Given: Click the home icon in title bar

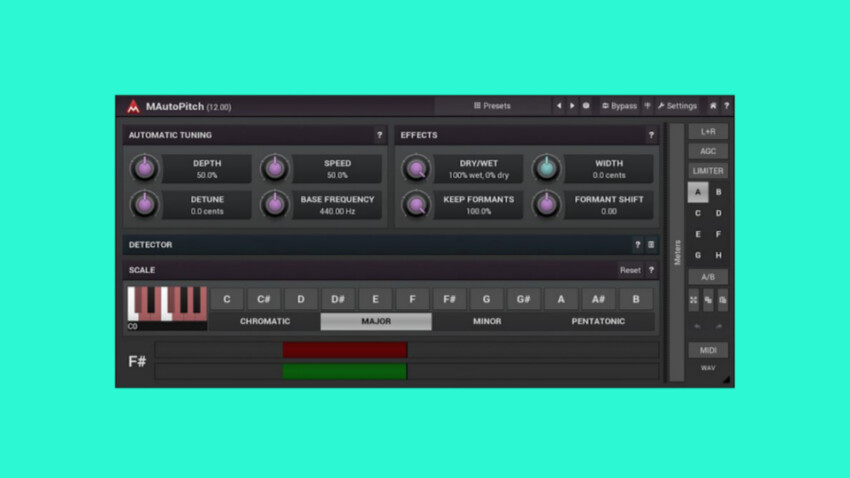Looking at the screenshot, I should (713, 106).
